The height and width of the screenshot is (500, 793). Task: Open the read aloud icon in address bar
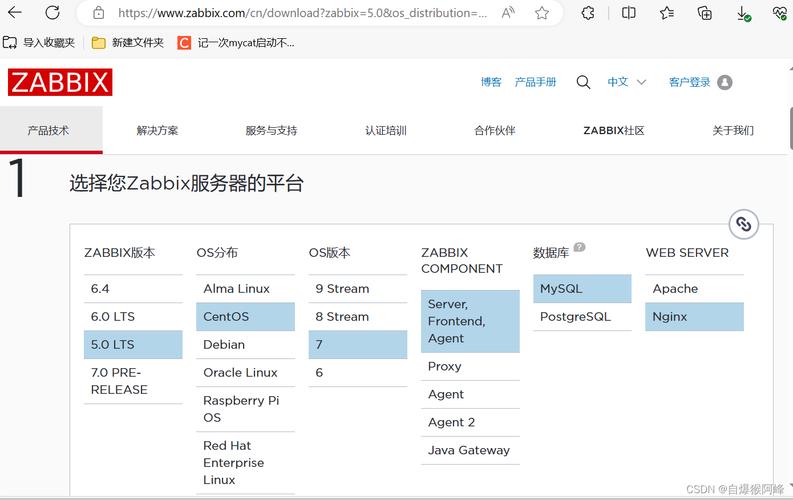pyautogui.click(x=508, y=13)
